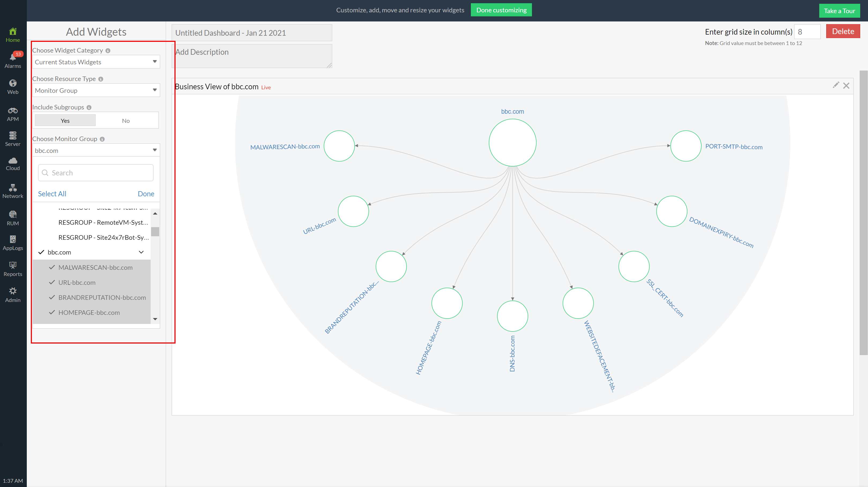The image size is (868, 487).
Task: Open the Current Status Widgets dropdown
Action: (96, 62)
